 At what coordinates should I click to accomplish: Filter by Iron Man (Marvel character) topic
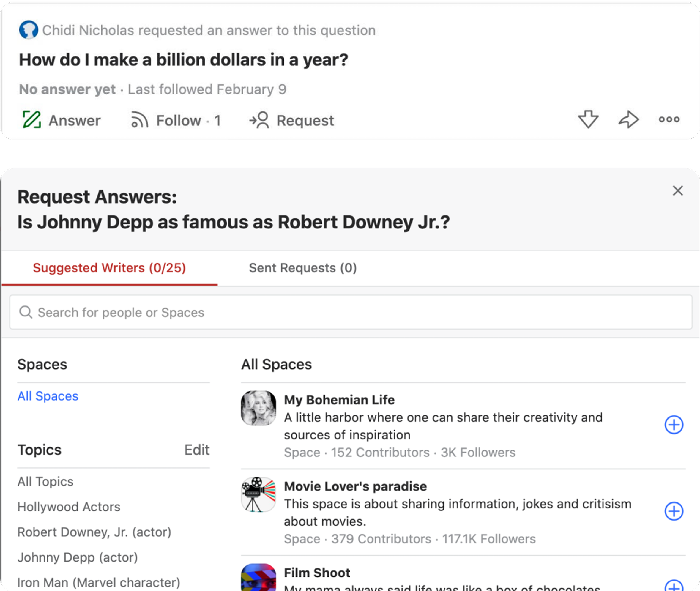coord(99,583)
